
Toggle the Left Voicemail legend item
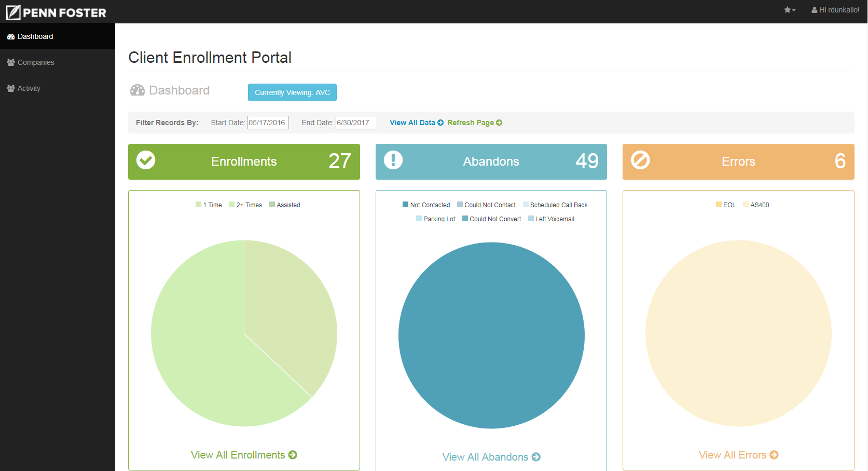(x=551, y=219)
